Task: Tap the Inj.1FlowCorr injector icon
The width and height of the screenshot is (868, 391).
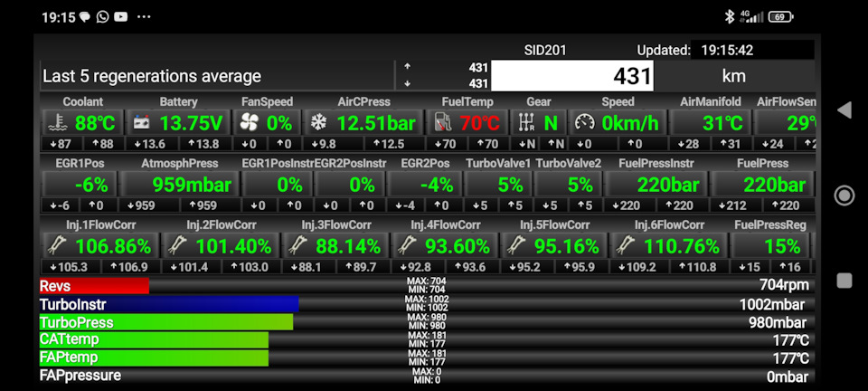Action: 57,246
